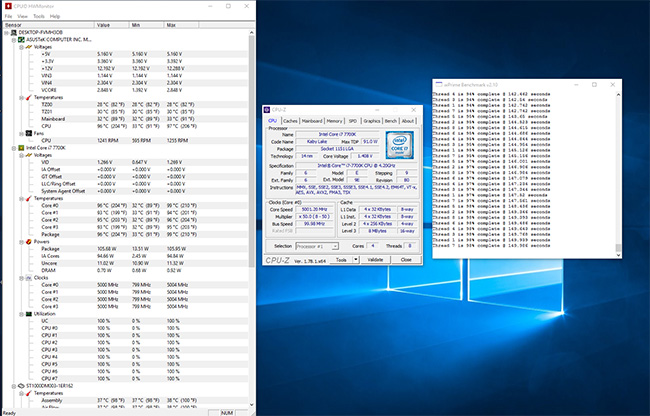Click the thermometer icon under the ST1000DM003 drive
650x416 pixels.
(29, 393)
